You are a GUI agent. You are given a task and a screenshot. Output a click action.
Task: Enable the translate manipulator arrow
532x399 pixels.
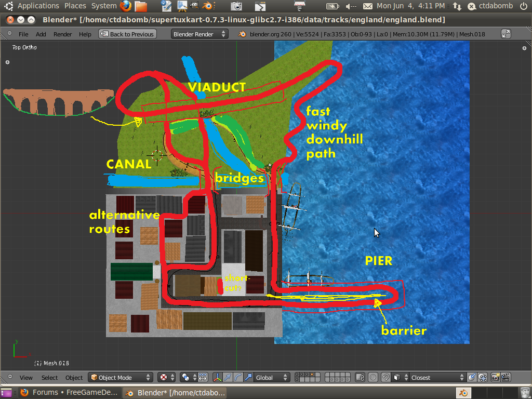point(228,378)
